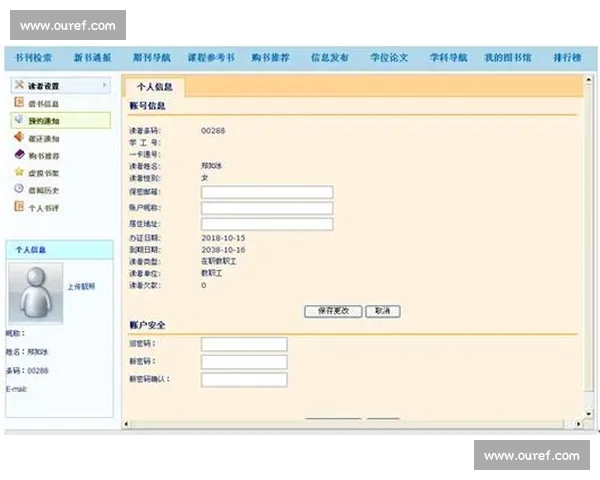Focus the 新密码确认 password field
Screen dimensions: 600x480
coord(244,380)
